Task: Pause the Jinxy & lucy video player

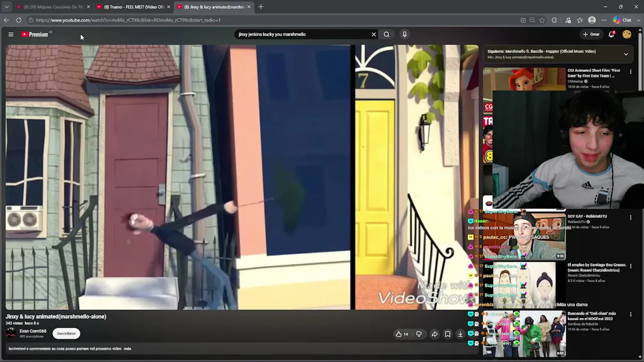Action: click(242, 177)
